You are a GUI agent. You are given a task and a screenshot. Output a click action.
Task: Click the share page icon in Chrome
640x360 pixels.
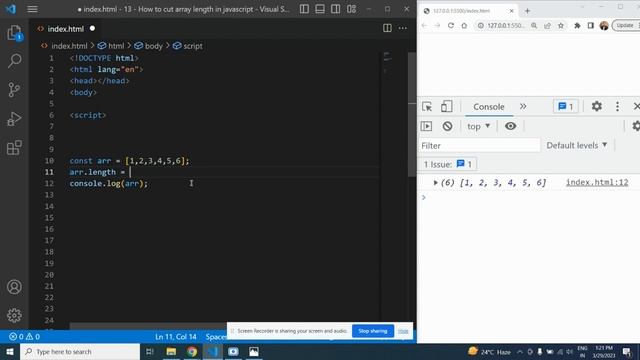pos(547,25)
